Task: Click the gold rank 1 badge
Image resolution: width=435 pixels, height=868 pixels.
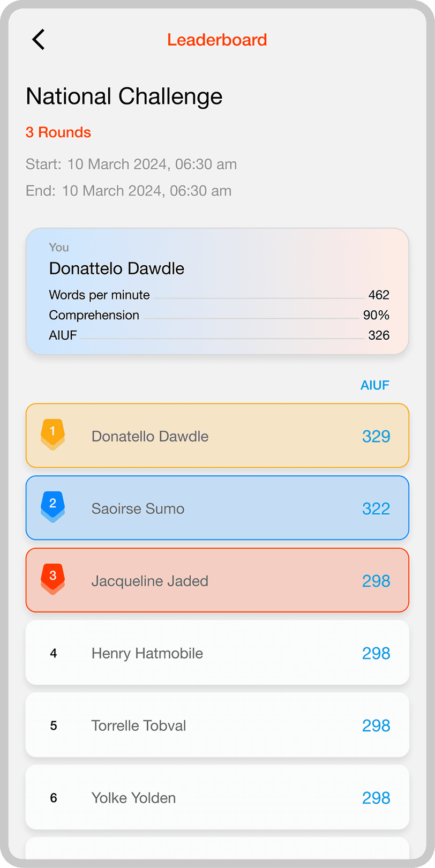Action: click(52, 434)
